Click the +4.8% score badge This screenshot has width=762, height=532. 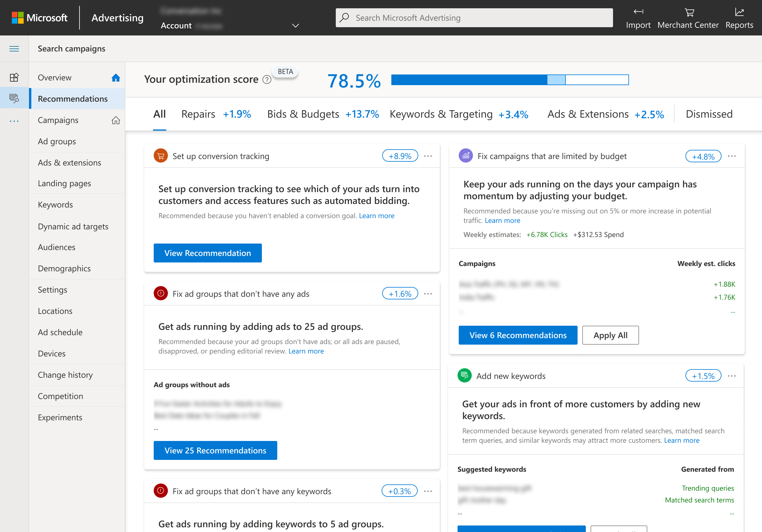click(x=703, y=156)
